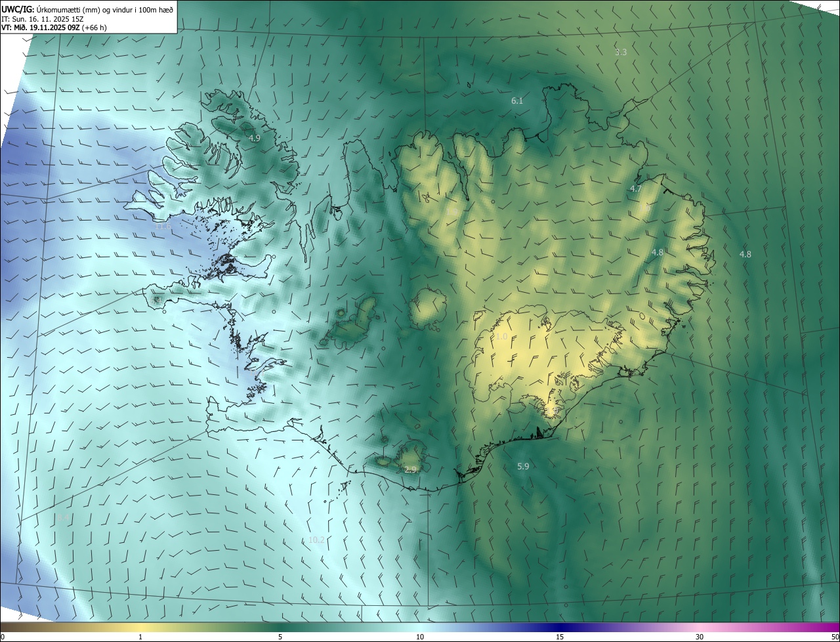The height and width of the screenshot is (642, 840).
Task: Click the 4.8 value over the sea
Action: (745, 254)
